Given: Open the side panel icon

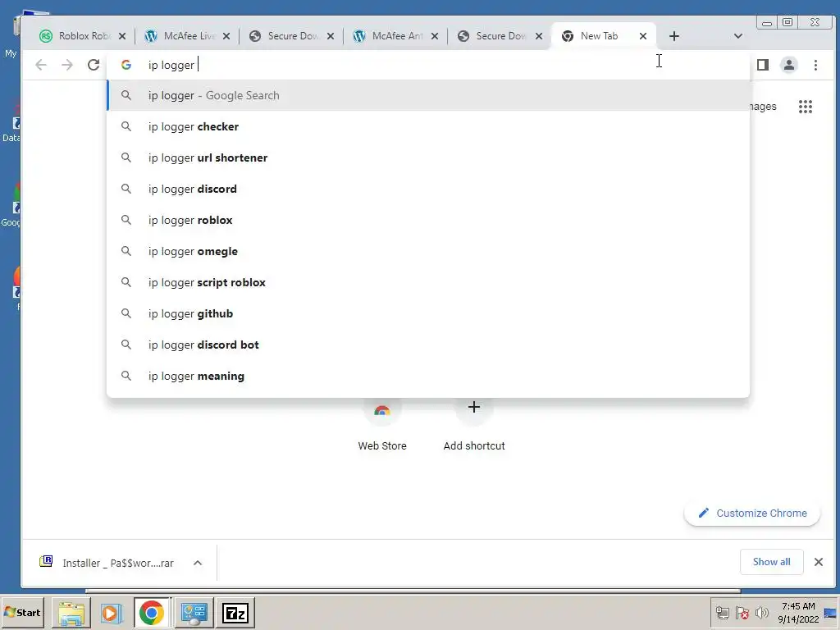Looking at the screenshot, I should 763,65.
